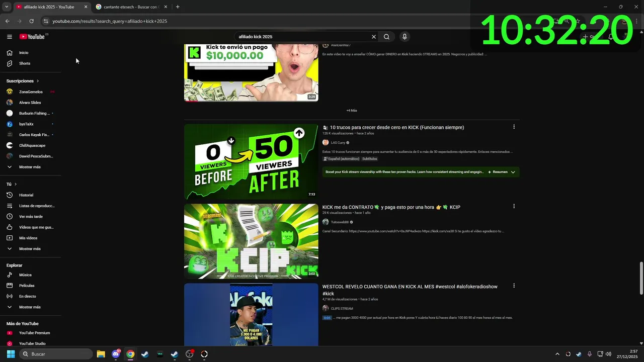Expand Mostrar más under Tú

[x=30, y=249]
